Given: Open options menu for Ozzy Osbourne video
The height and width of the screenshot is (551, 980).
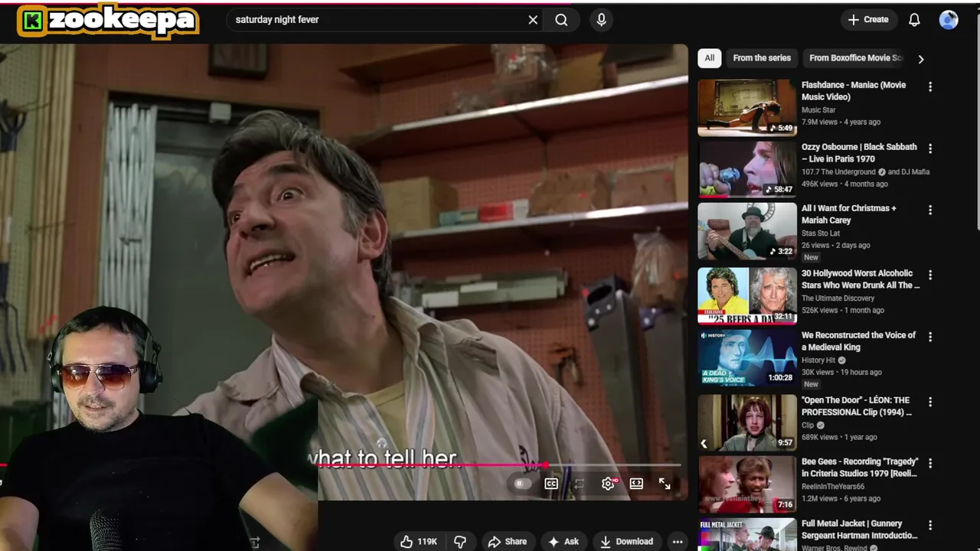Looking at the screenshot, I should [930, 148].
